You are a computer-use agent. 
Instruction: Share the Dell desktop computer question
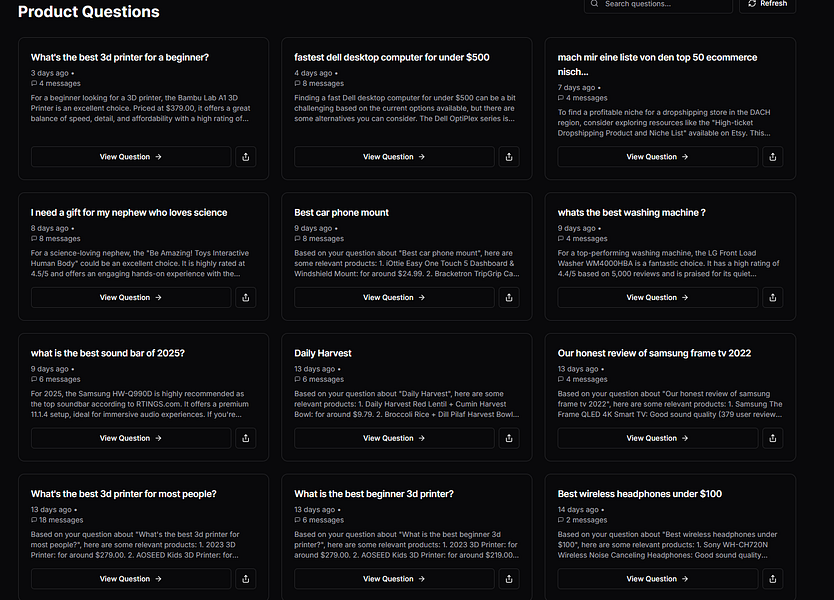[509, 157]
